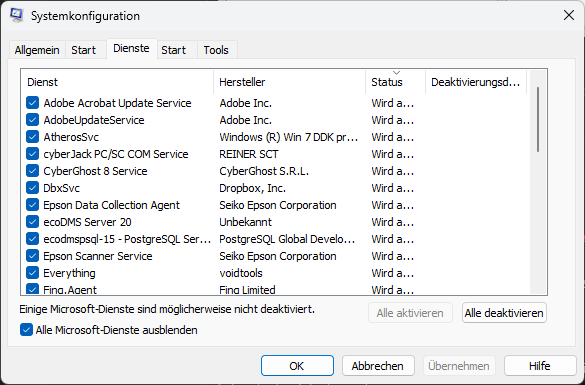Select the AdobeUpdateService row name

94,120
